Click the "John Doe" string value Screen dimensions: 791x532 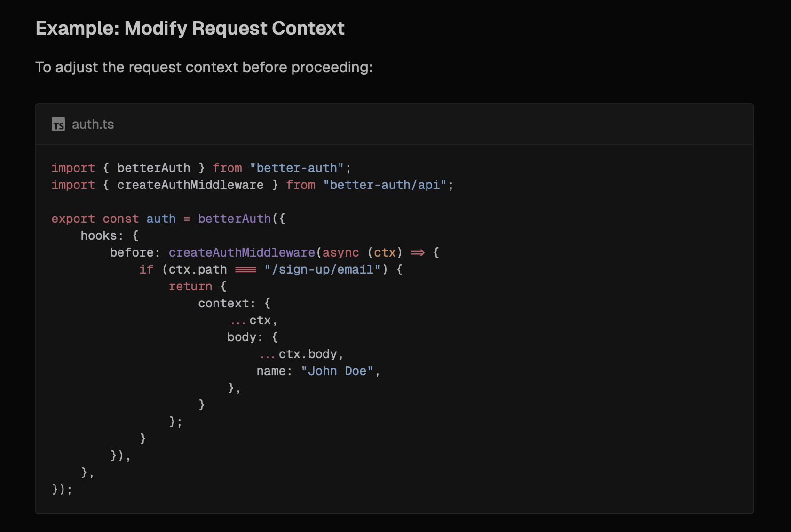[337, 371]
